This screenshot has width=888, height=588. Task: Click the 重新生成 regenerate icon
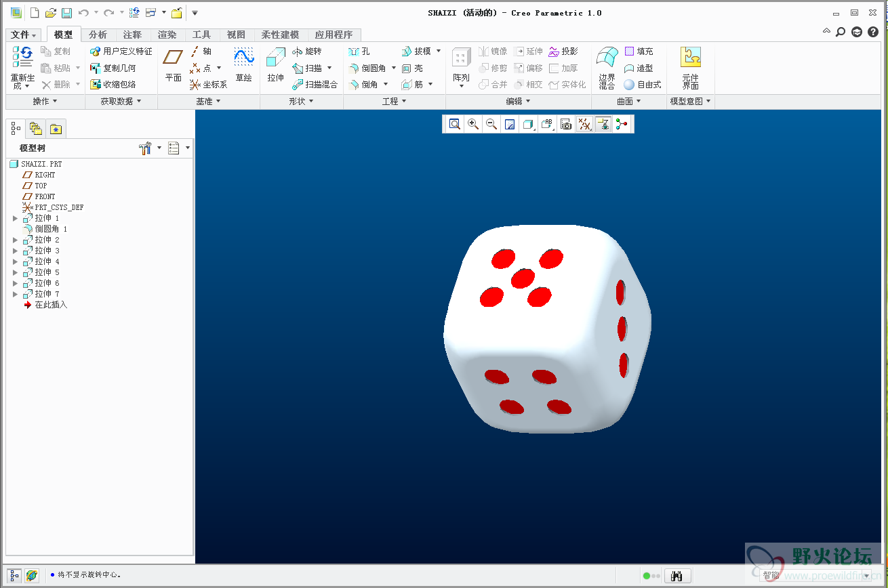[23, 58]
